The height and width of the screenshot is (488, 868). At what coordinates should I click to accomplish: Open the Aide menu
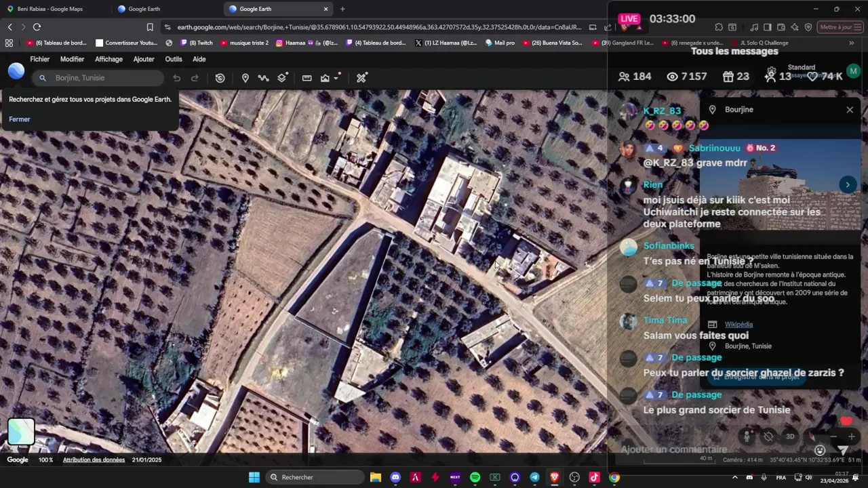(x=199, y=59)
